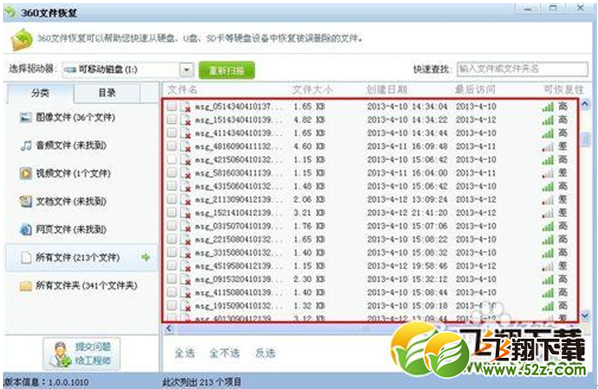Sort by the 创建日期 column header

pyautogui.click(x=387, y=90)
